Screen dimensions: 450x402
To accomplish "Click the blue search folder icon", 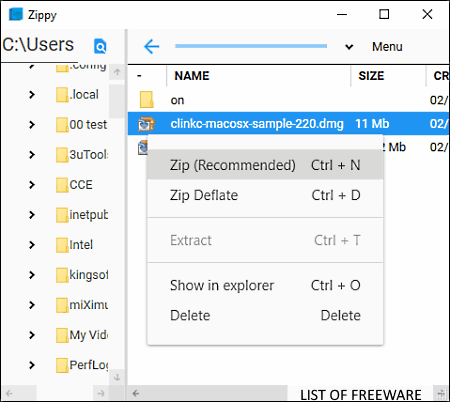I will [100, 46].
